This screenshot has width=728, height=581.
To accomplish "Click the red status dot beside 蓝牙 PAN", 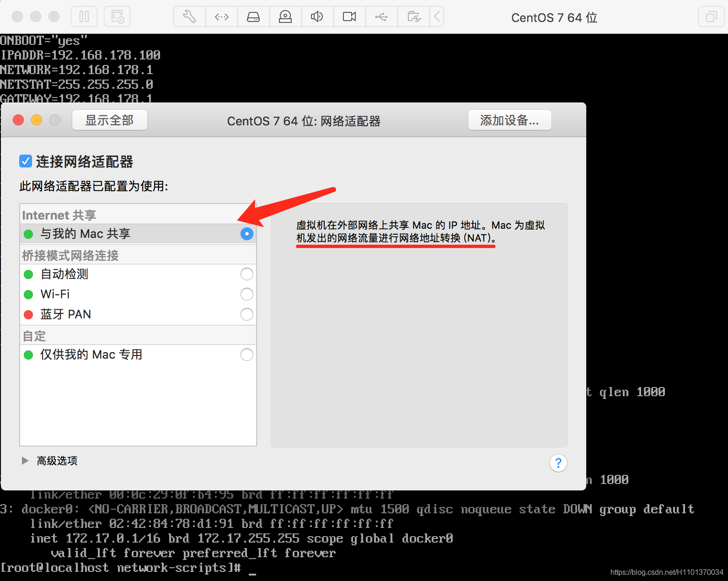I will click(x=28, y=315).
